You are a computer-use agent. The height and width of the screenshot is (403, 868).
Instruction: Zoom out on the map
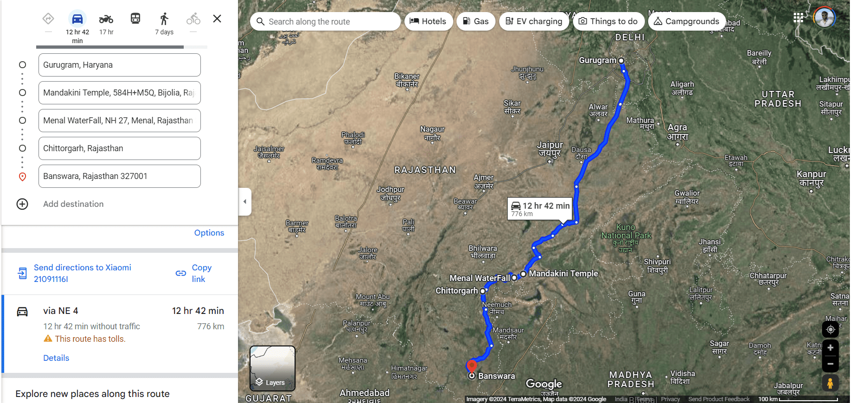pyautogui.click(x=830, y=364)
